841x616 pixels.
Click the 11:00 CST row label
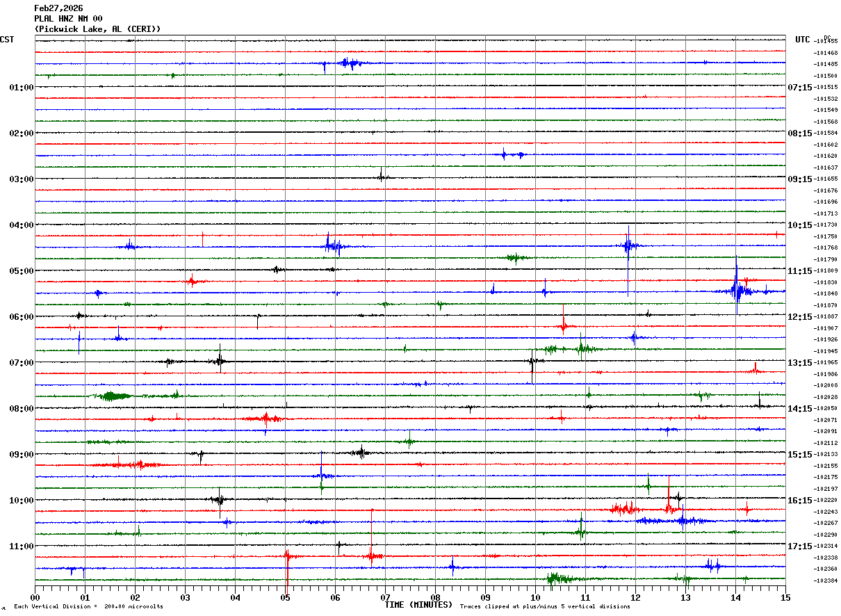pyautogui.click(x=21, y=546)
